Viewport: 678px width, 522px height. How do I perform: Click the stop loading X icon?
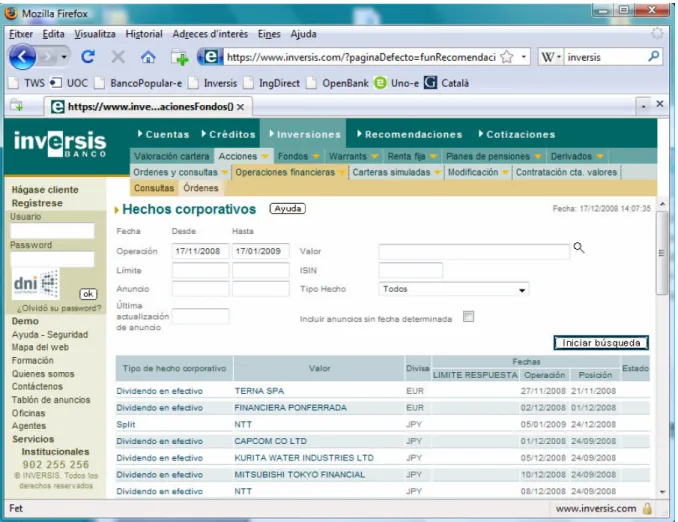118,57
